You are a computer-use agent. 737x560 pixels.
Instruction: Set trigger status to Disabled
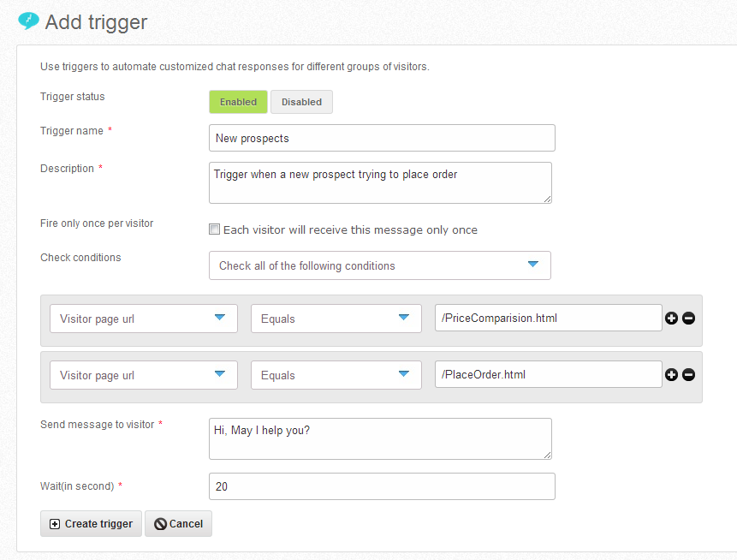pos(302,102)
